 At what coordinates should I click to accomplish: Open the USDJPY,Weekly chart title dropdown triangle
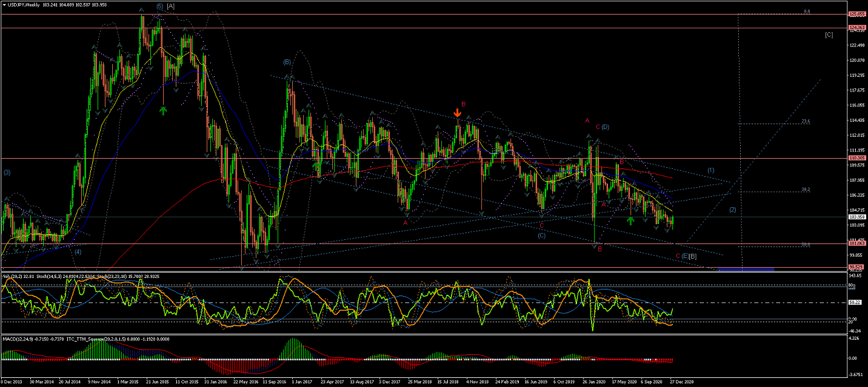(5, 5)
